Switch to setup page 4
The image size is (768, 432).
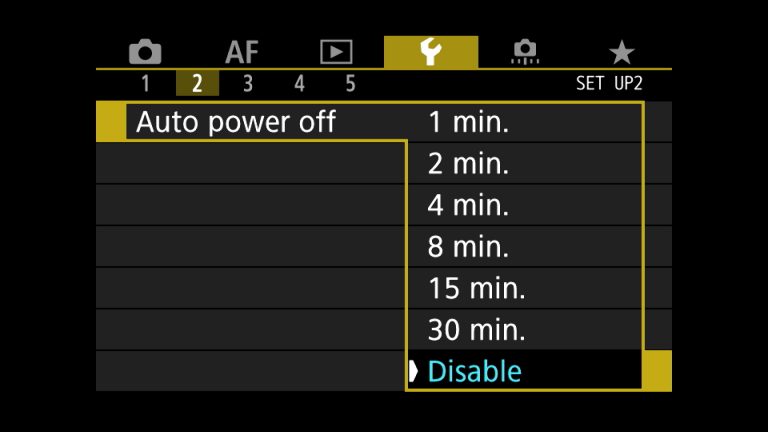pyautogui.click(x=299, y=84)
